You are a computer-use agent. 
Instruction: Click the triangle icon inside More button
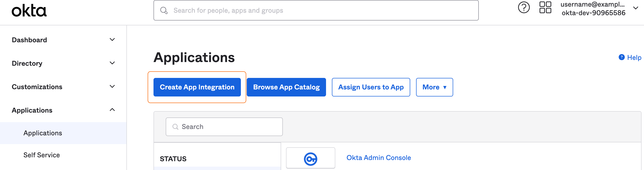point(445,88)
